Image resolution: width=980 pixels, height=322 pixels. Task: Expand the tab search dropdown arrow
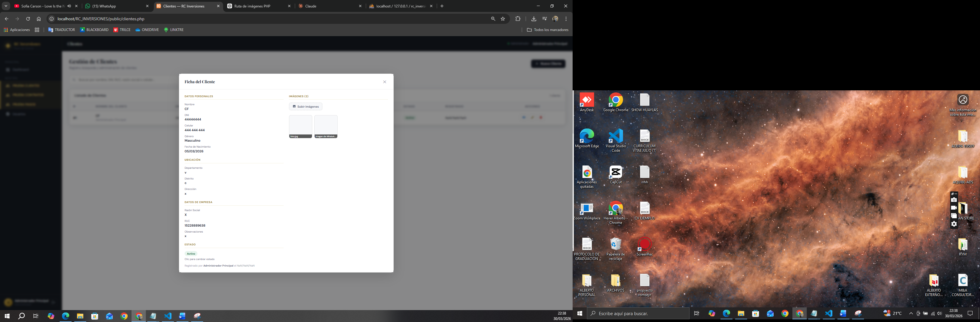tap(6, 6)
